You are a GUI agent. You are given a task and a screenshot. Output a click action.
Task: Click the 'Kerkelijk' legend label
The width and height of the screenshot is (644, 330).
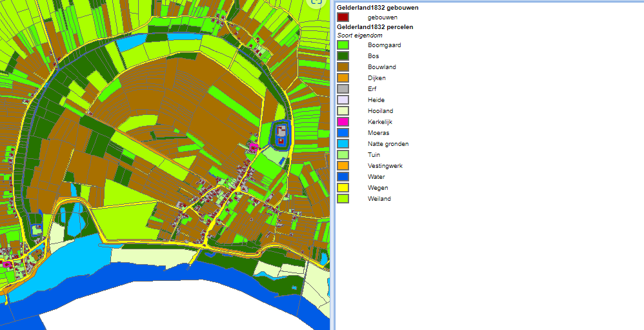[x=380, y=122]
